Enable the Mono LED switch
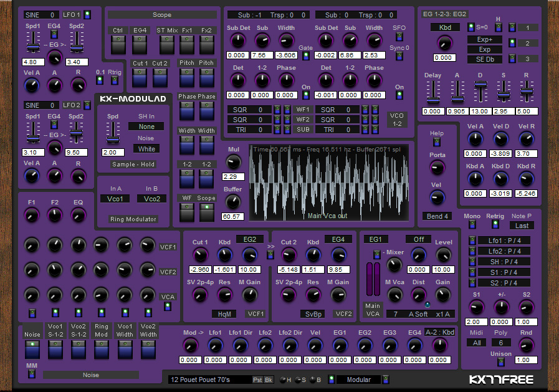This screenshot has width=559, height=392. 472,224
